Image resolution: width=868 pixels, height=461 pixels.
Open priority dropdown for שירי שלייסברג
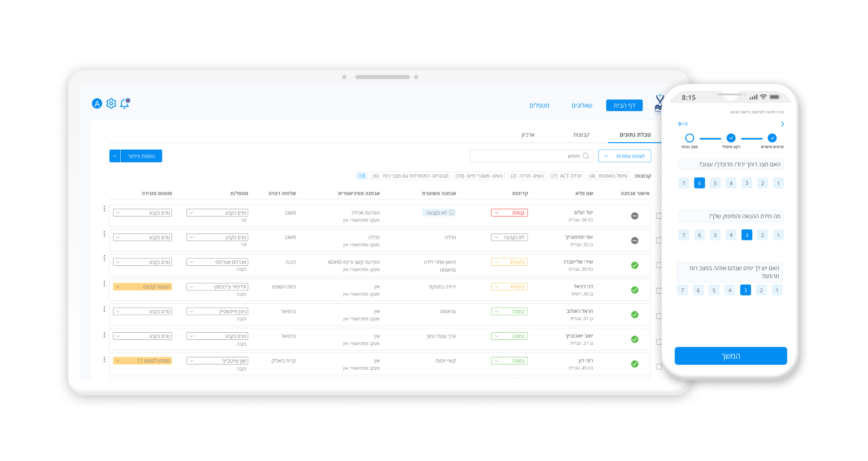pos(509,262)
